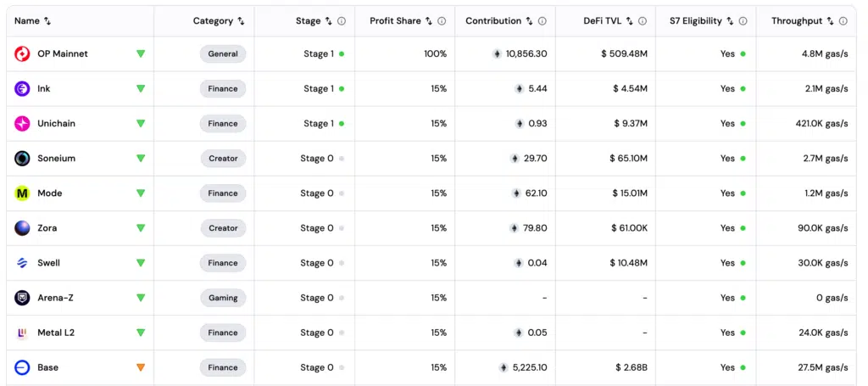This screenshot has width=868, height=386.
Task: Sort table by Name column arrows
Action: [x=47, y=21]
